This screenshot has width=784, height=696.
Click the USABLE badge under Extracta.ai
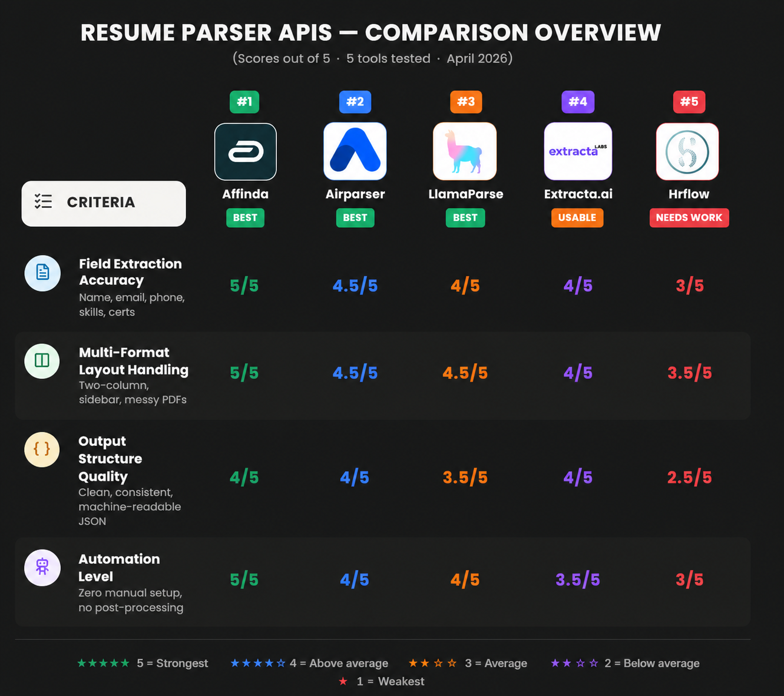tap(577, 218)
